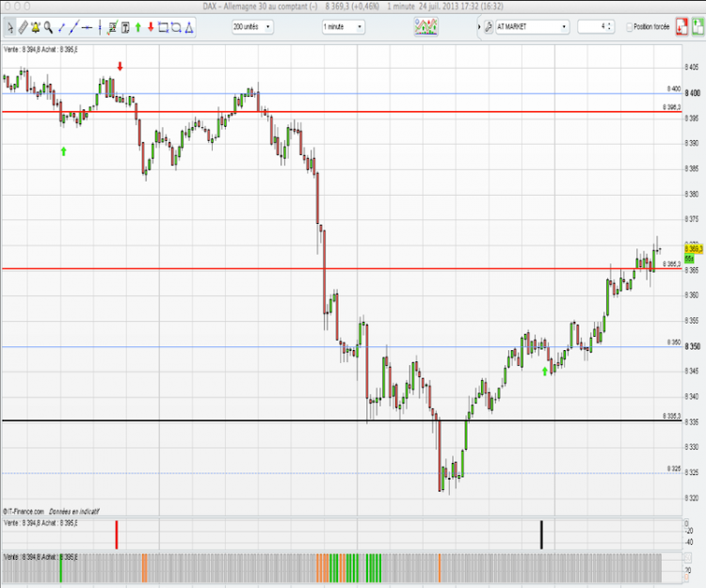Expand the AT MARKET order type dropdown
This screenshot has width=706, height=588.
click(x=532, y=27)
